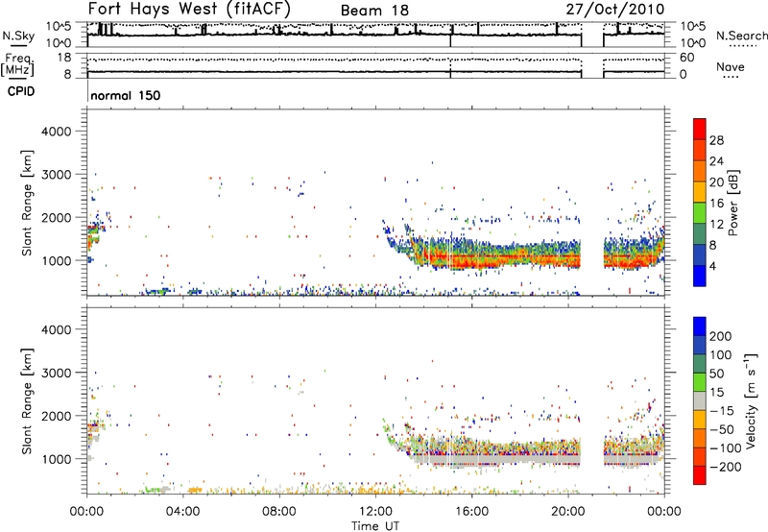
Task: Click the "N.Sky" legend label
Action: click(x=18, y=36)
